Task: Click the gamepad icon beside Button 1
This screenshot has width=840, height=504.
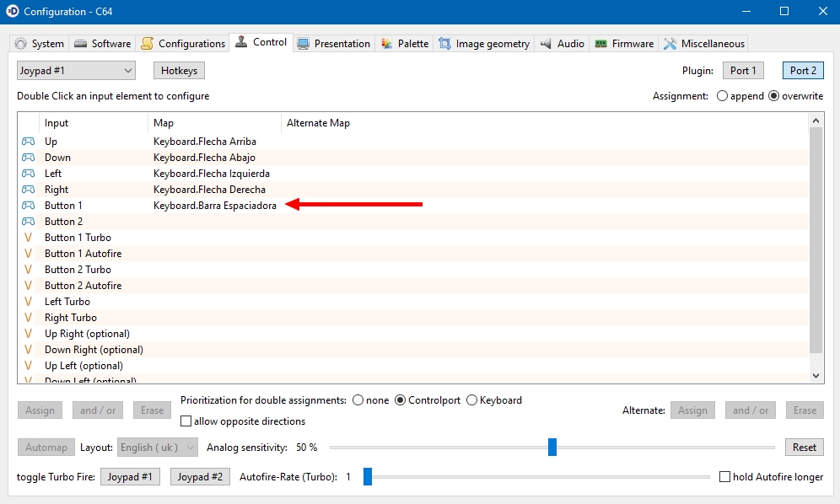Action: (28, 206)
